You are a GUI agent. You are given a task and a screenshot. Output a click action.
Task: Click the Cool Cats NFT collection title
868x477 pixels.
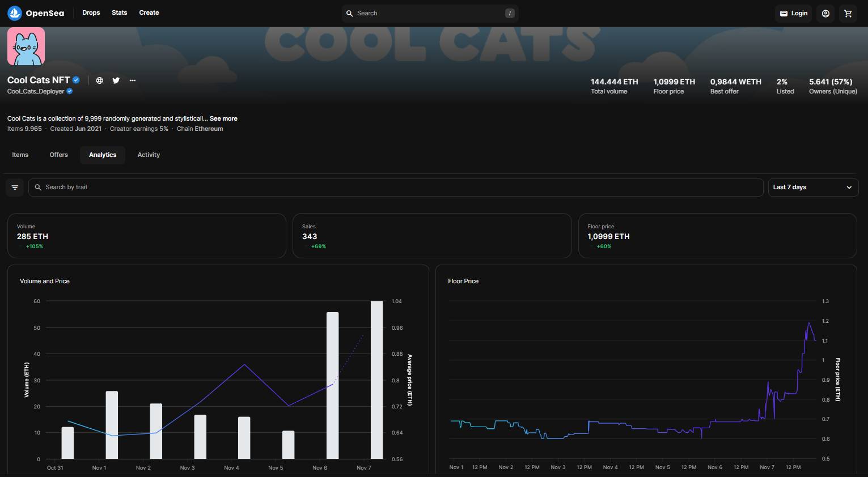coord(39,80)
